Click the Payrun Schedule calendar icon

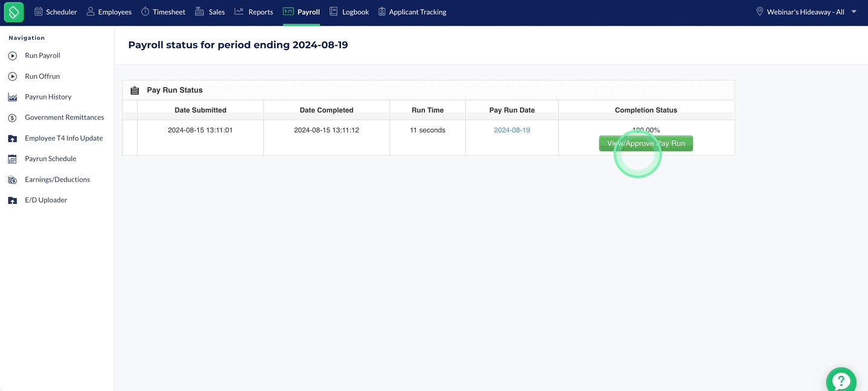tap(12, 159)
